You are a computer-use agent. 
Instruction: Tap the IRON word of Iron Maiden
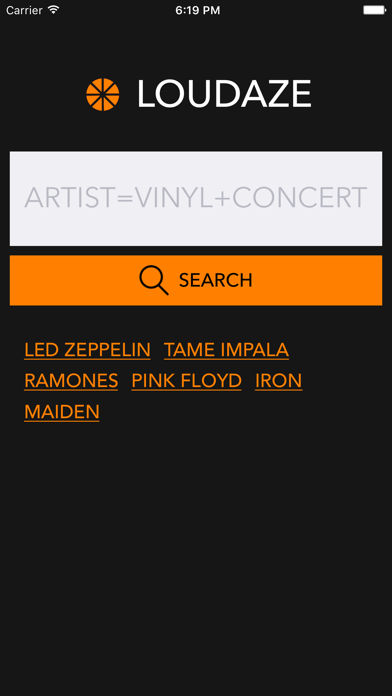click(279, 381)
